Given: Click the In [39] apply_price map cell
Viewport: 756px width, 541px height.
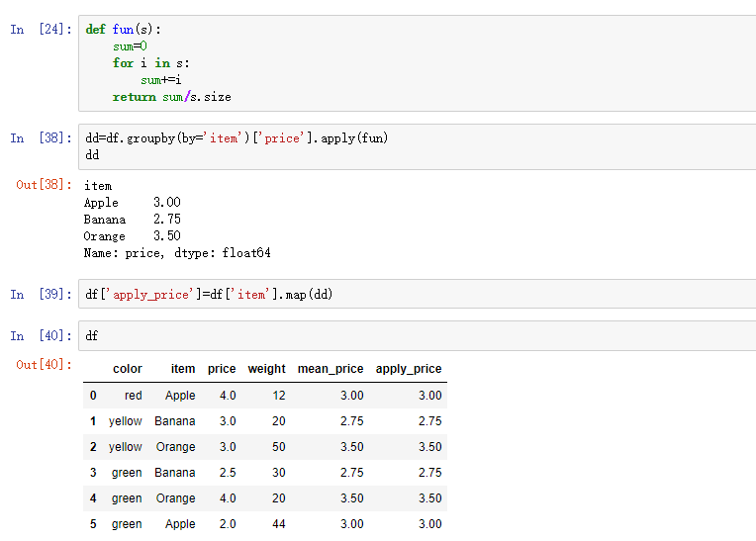Looking at the screenshot, I should click(x=417, y=294).
